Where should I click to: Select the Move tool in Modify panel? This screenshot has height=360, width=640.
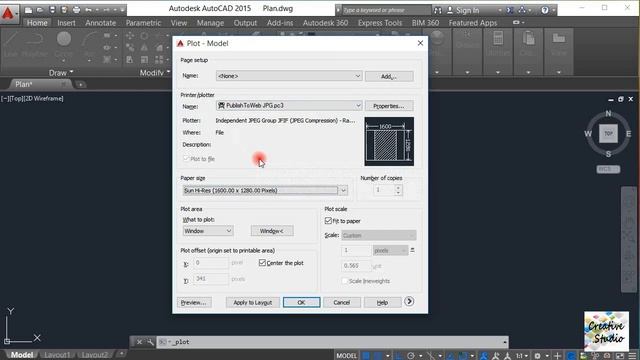click(x=130, y=36)
